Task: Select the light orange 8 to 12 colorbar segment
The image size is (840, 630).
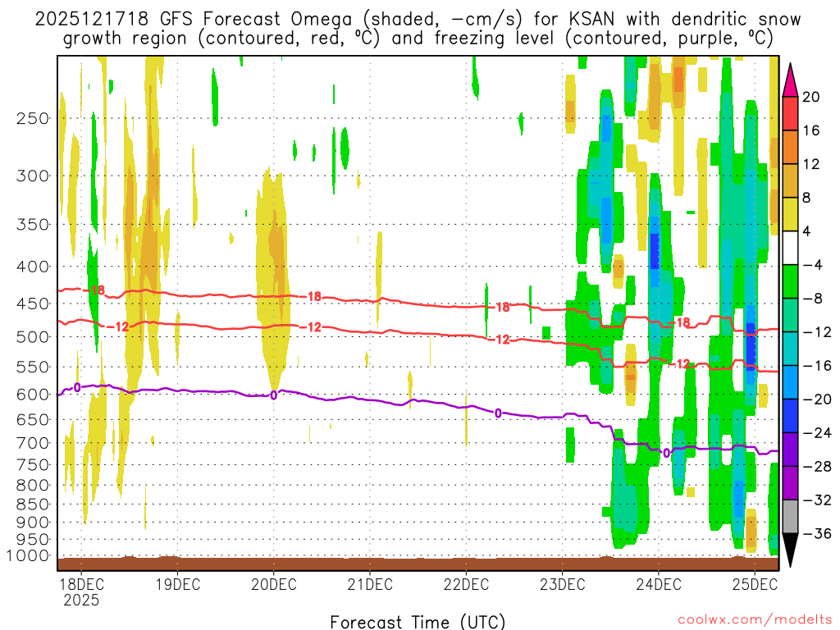Action: [790, 180]
